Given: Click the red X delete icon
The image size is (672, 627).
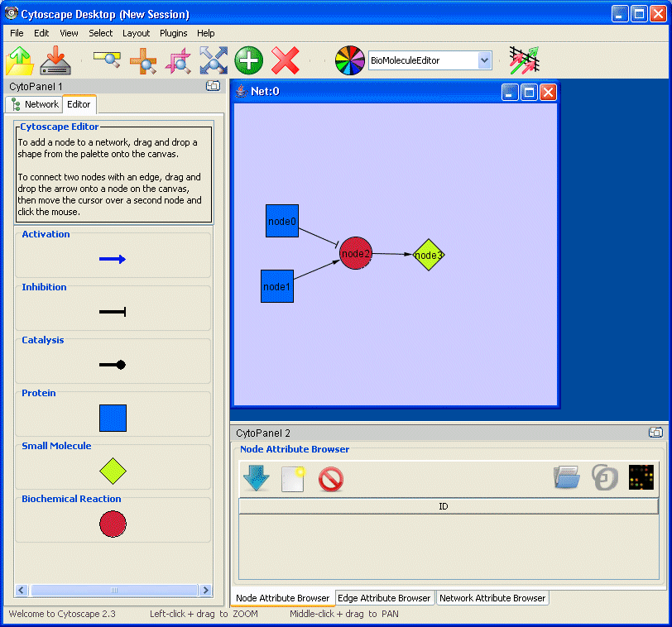Looking at the screenshot, I should tap(286, 60).
